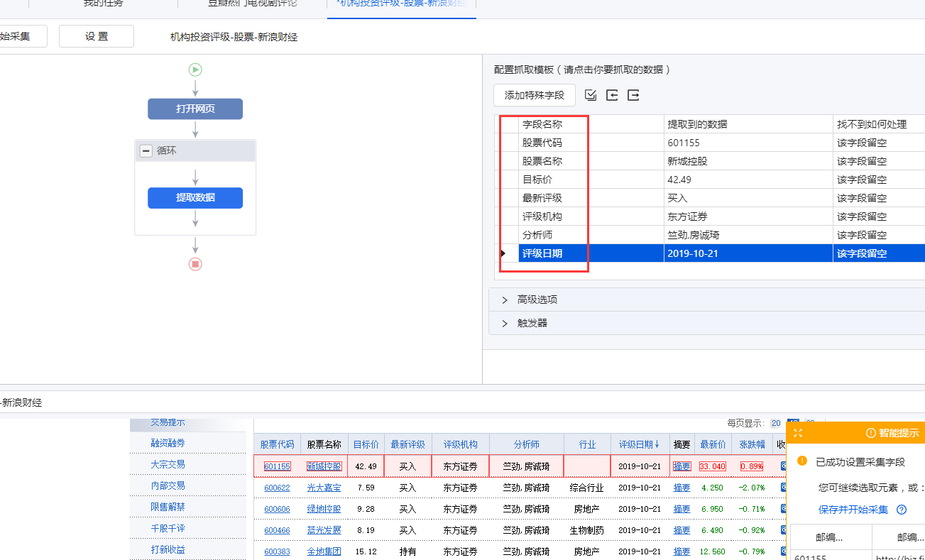Click the 循环 loop step header
The width and height of the screenshot is (925, 560).
195,150
